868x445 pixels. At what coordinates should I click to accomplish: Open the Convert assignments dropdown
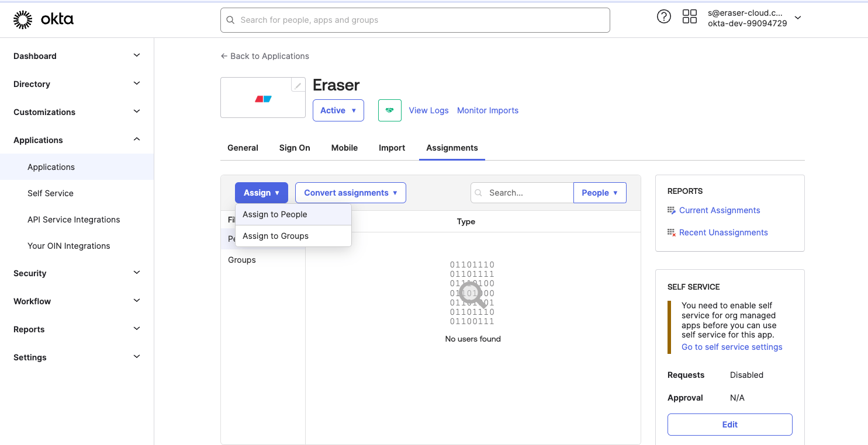[x=351, y=193]
